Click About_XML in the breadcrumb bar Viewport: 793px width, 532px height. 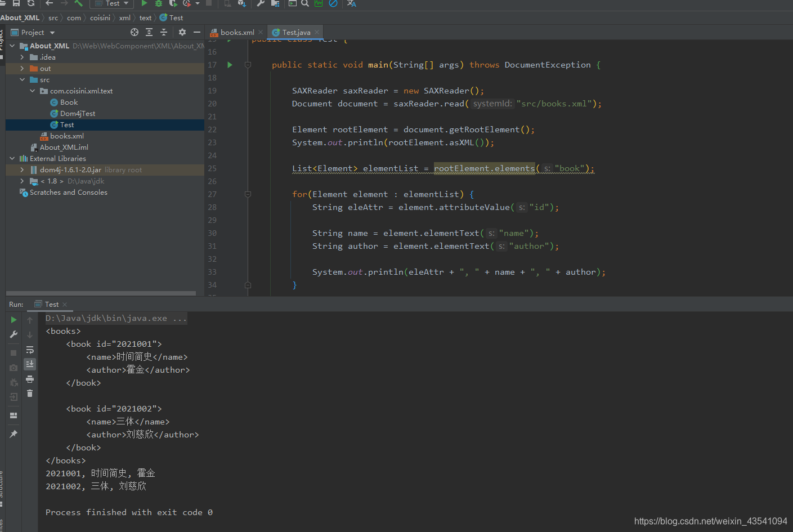coord(20,17)
